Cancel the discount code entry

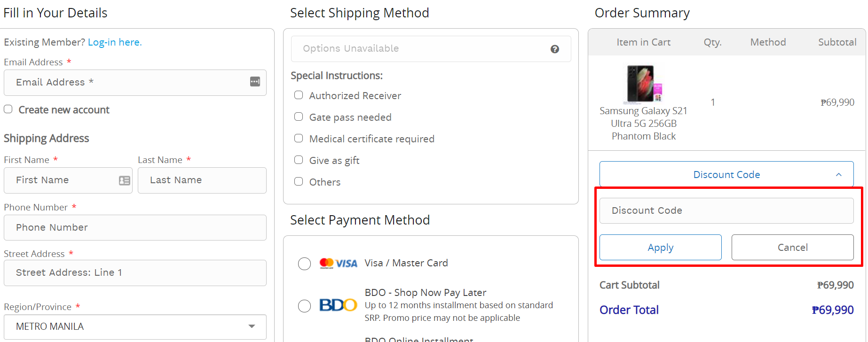pos(793,248)
